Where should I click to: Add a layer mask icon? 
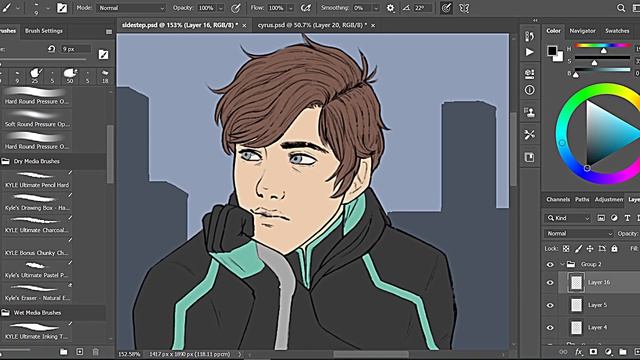[x=593, y=352]
